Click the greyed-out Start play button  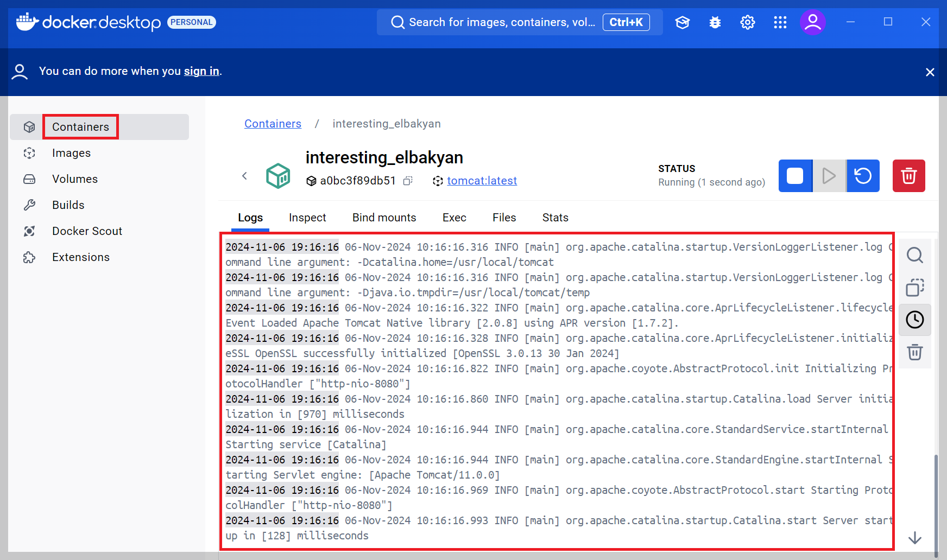829,176
